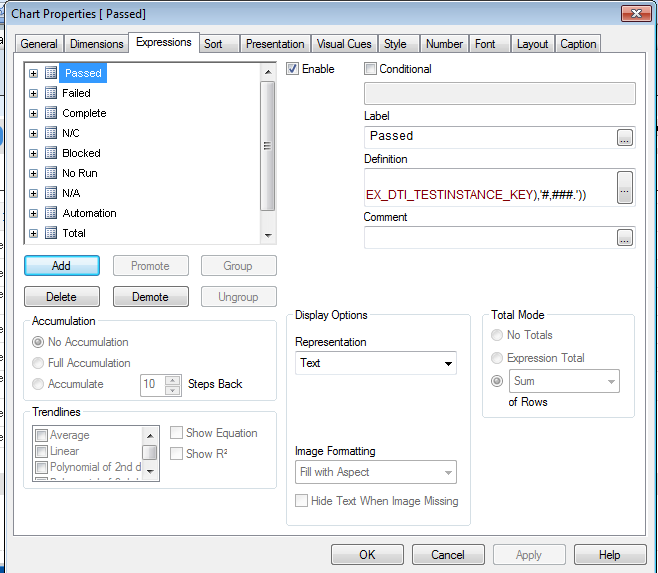Screen dimensions: 658x573
Task: Click the table icon beside Automation expression
Action: point(51,213)
